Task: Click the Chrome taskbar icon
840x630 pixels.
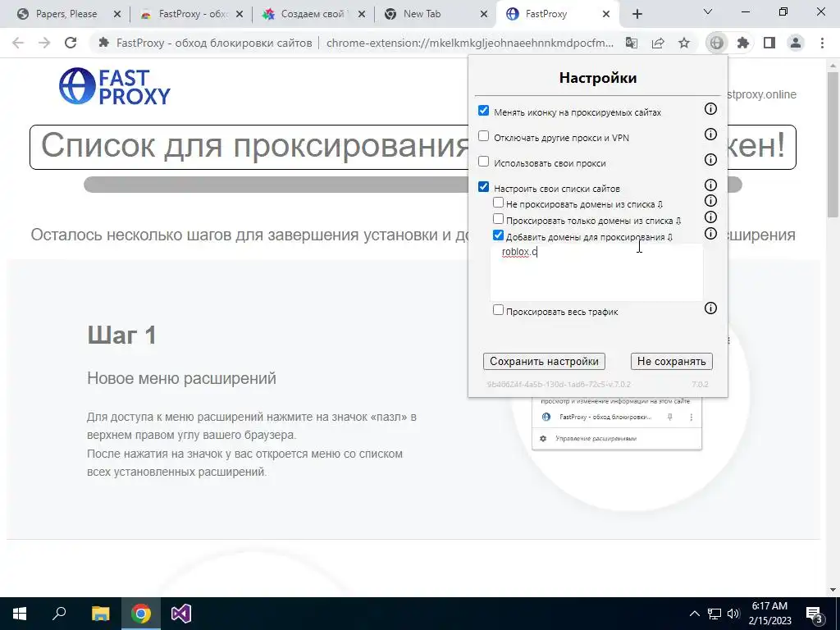Action: 141,614
